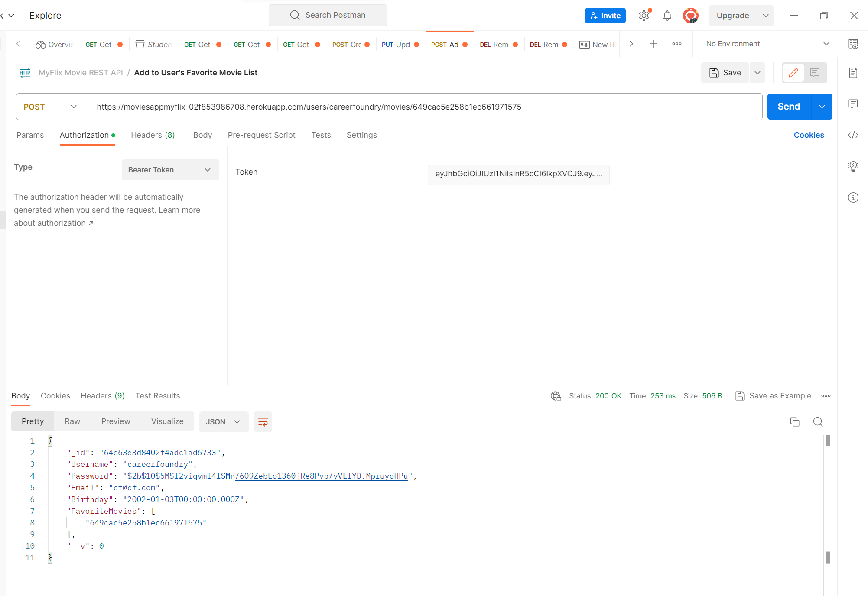Image resolution: width=868 pixels, height=596 pixels.
Task: Select the Visualize view mode
Action: click(x=167, y=421)
